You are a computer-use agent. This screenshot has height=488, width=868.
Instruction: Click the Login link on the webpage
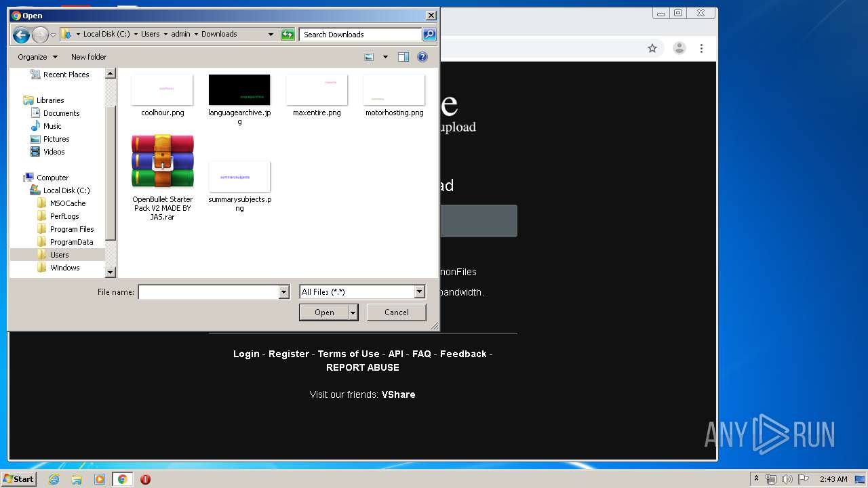[246, 354]
